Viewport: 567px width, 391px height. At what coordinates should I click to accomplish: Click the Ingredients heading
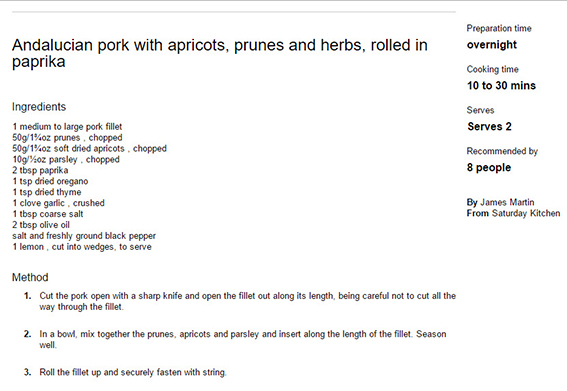coord(39,107)
